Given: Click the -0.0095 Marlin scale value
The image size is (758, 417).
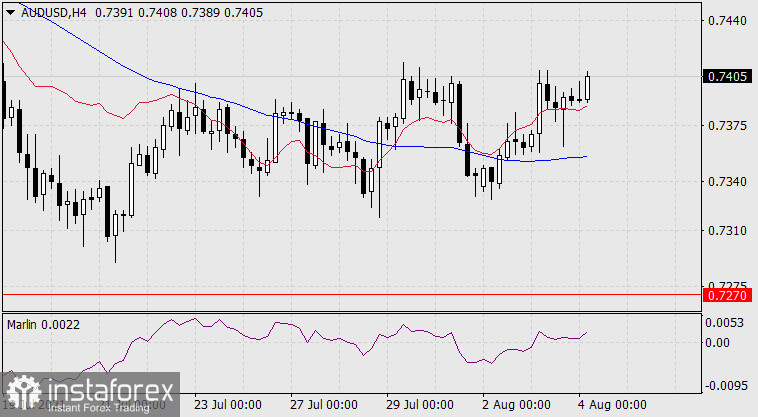Looking at the screenshot, I should coord(726,385).
